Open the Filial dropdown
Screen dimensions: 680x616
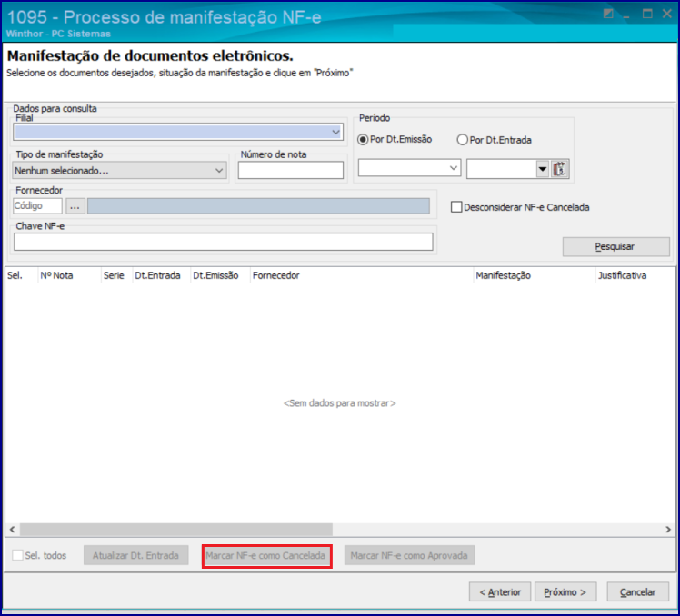tap(335, 132)
